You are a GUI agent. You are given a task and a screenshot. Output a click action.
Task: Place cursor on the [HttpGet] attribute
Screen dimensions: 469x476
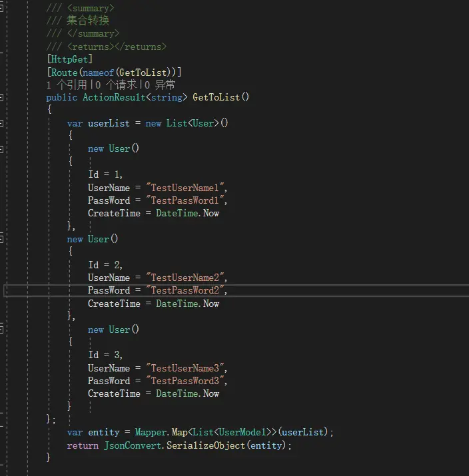pyautogui.click(x=69, y=59)
